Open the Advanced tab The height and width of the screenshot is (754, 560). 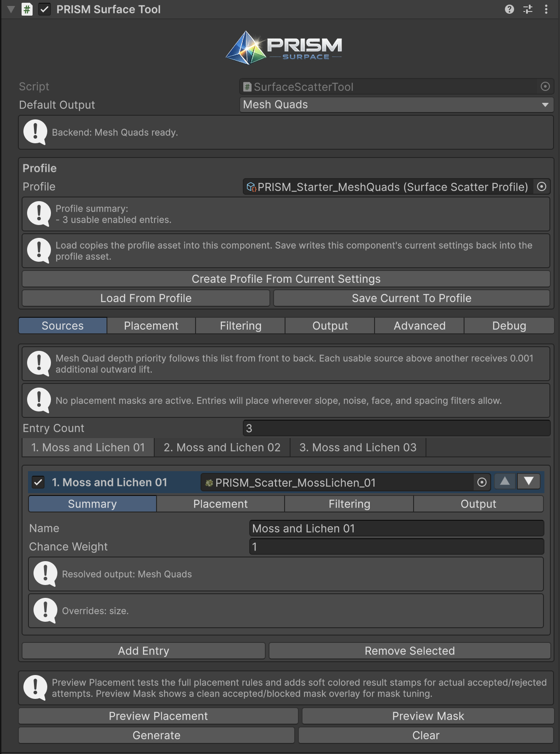point(420,326)
